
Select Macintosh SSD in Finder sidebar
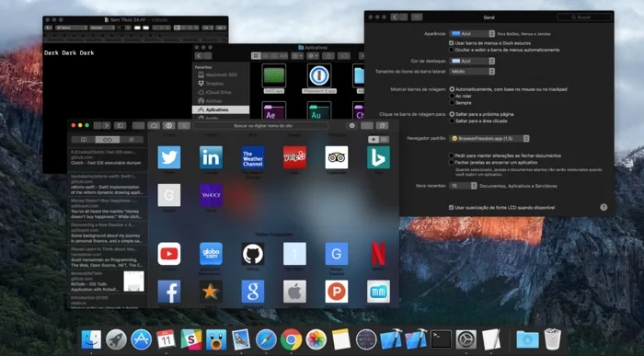222,75
